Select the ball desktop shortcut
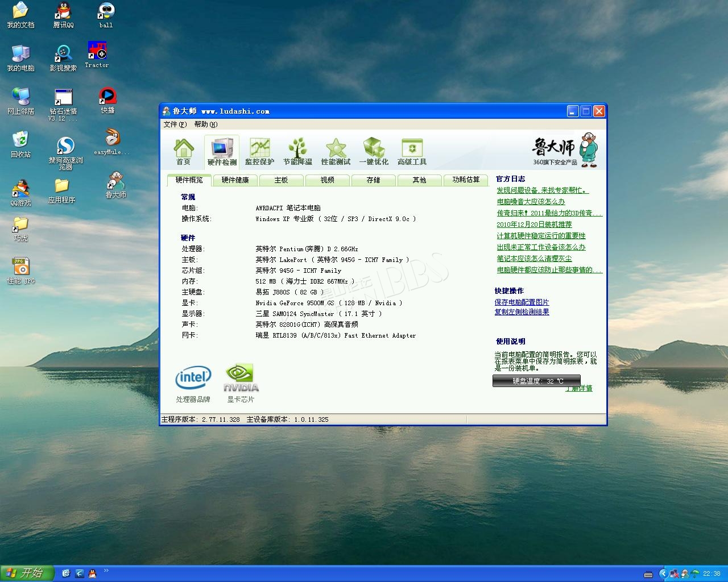The image size is (728, 582). 106,15
